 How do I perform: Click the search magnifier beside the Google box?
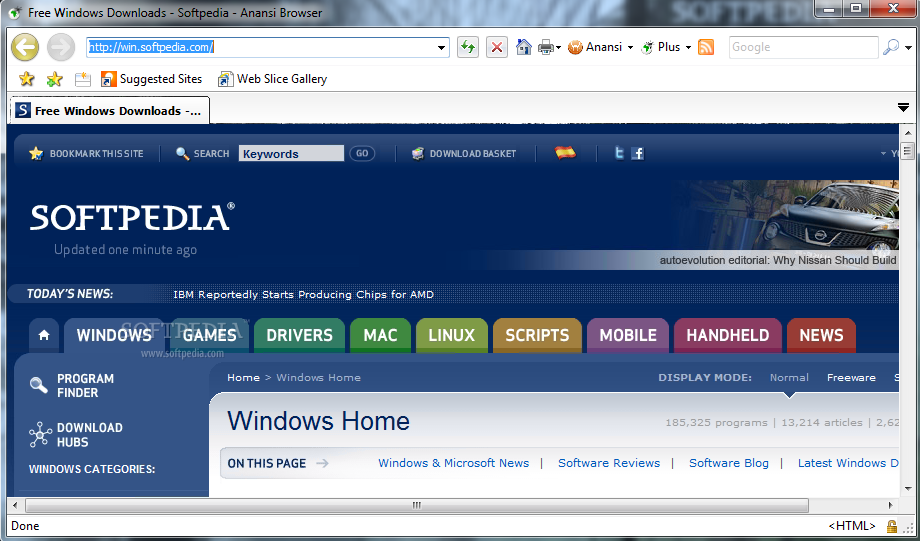pyautogui.click(x=891, y=47)
